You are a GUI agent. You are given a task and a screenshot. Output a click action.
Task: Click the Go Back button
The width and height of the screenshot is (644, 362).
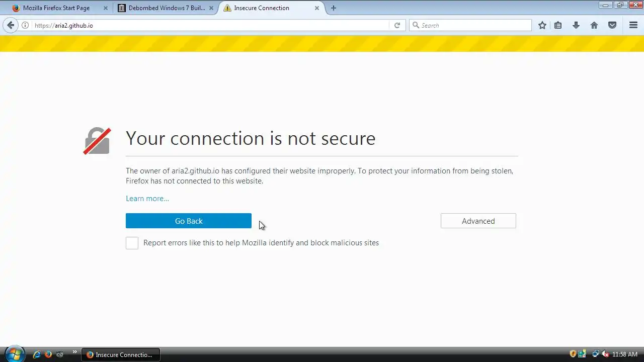tap(189, 221)
